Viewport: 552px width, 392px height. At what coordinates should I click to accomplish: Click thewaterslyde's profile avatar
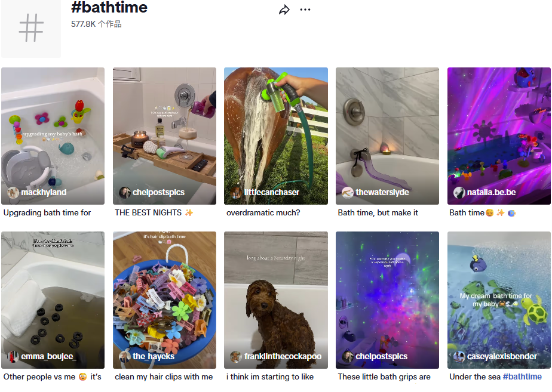(348, 193)
